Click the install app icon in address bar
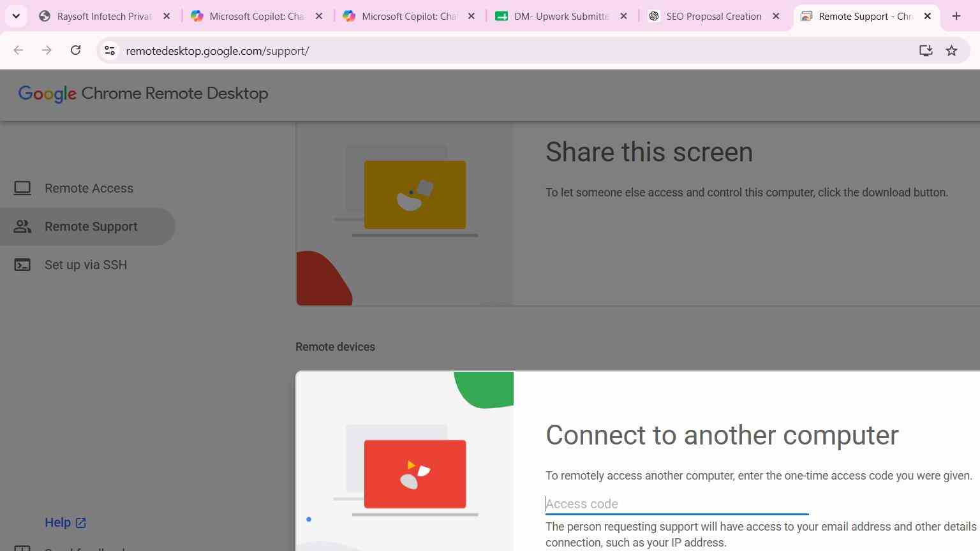The height and width of the screenshot is (551, 980). coord(926,50)
